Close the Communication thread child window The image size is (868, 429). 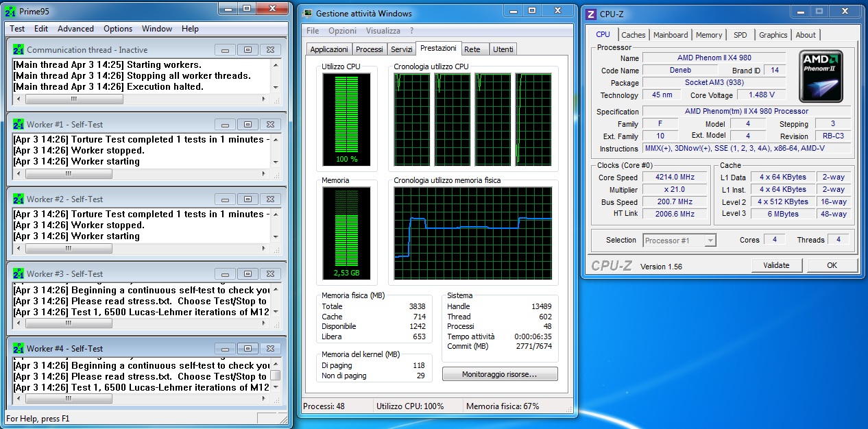click(271, 49)
